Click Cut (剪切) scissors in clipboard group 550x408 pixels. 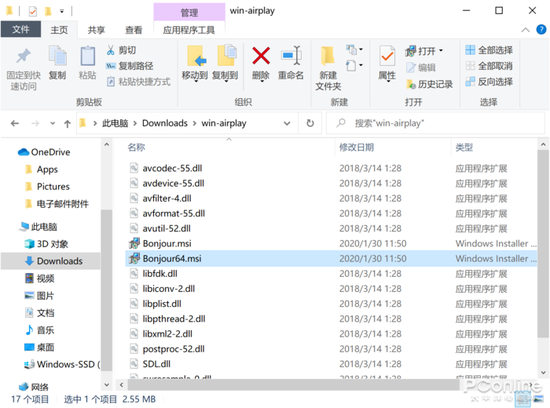tap(110, 50)
